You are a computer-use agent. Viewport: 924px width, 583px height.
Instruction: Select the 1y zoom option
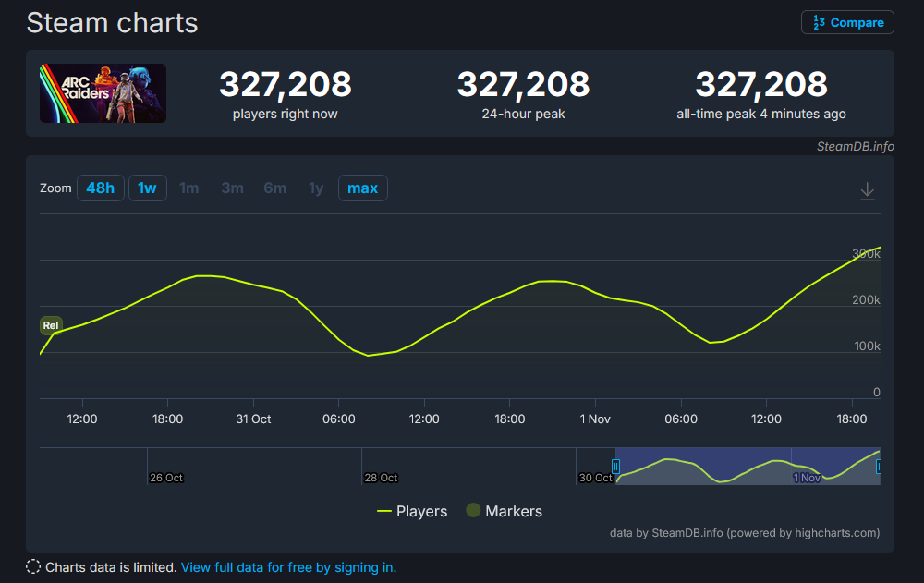coord(316,188)
